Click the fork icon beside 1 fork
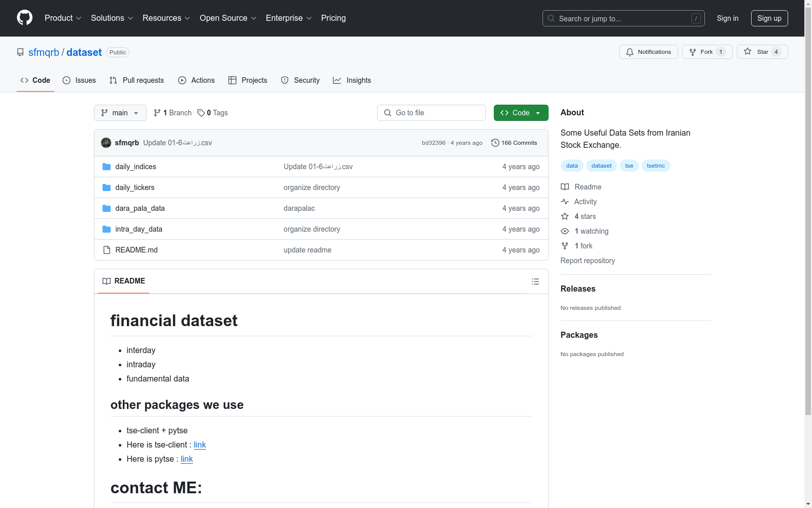 click(565, 246)
